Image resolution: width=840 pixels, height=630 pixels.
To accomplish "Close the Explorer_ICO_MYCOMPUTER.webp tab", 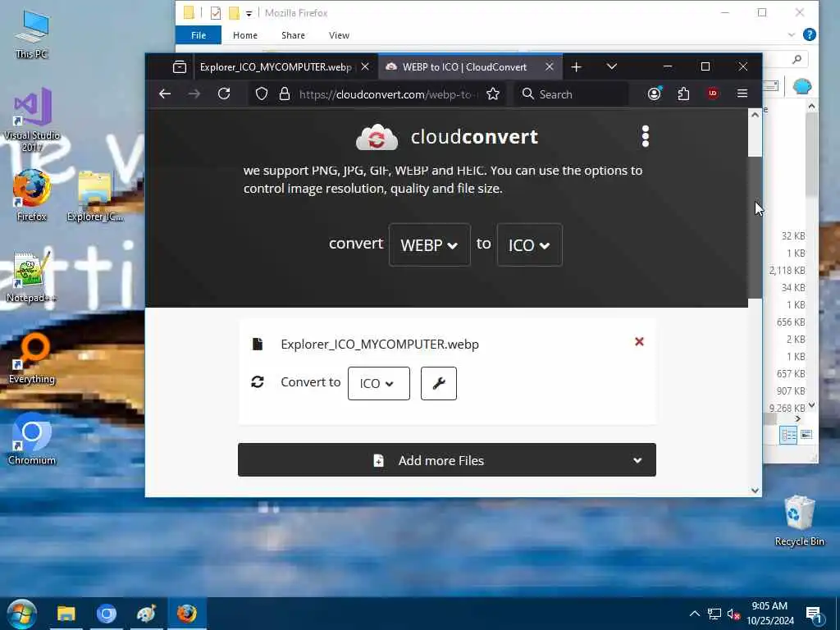I will pyautogui.click(x=365, y=66).
